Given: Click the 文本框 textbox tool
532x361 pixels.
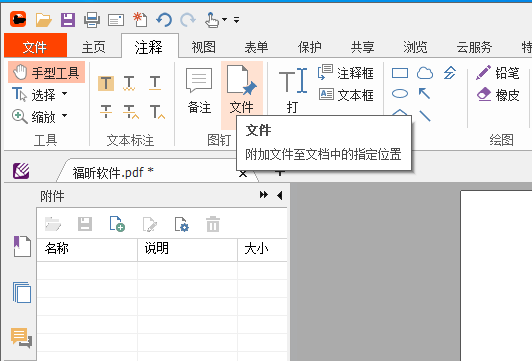Looking at the screenshot, I should pos(346,95).
